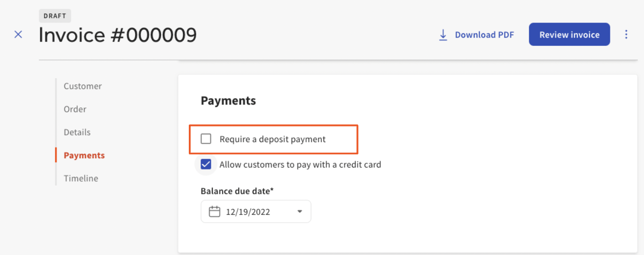
Task: Click the DRAFT status badge
Action: click(55, 16)
